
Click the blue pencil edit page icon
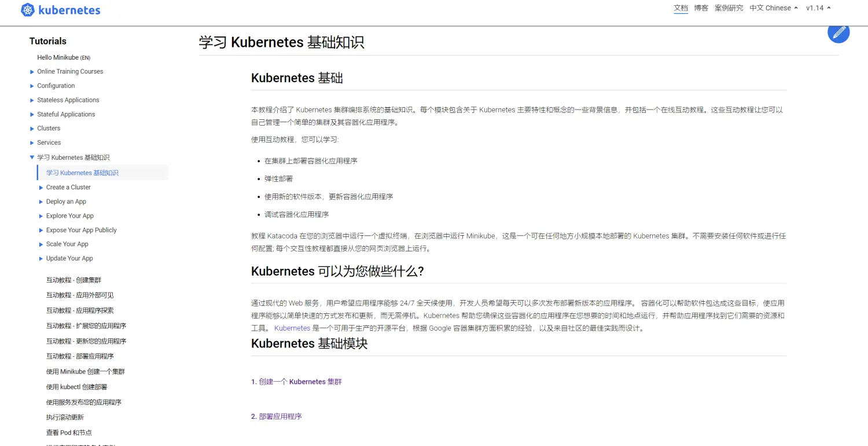coord(838,32)
